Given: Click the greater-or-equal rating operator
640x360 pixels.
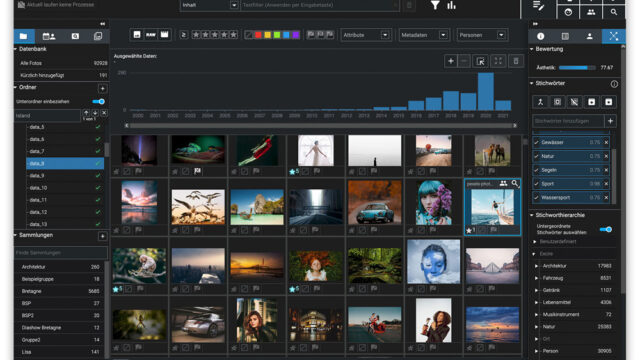Looking at the screenshot, I should coord(184,35).
